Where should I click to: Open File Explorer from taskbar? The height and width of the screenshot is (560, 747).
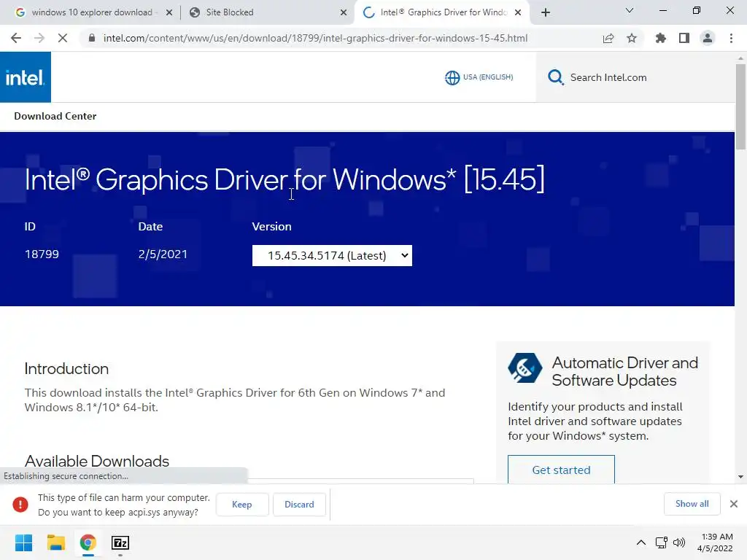[55, 542]
